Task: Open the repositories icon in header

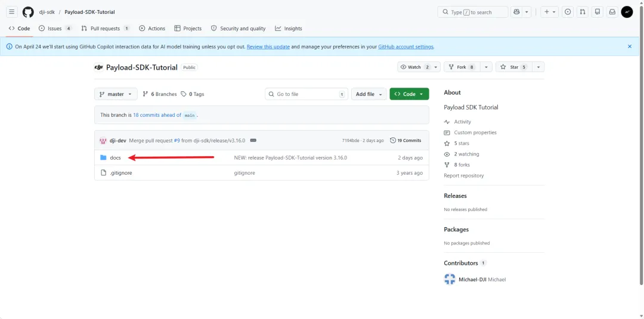Action: tap(597, 12)
